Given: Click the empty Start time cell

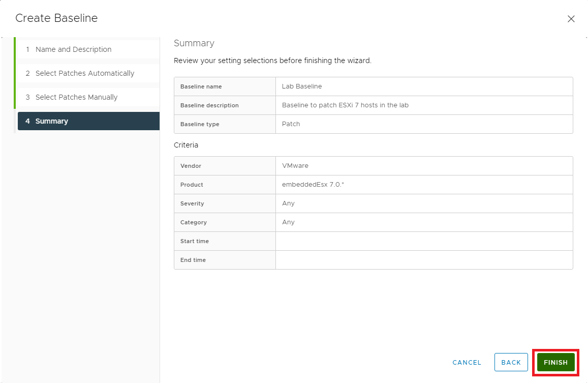Looking at the screenshot, I should [424, 241].
